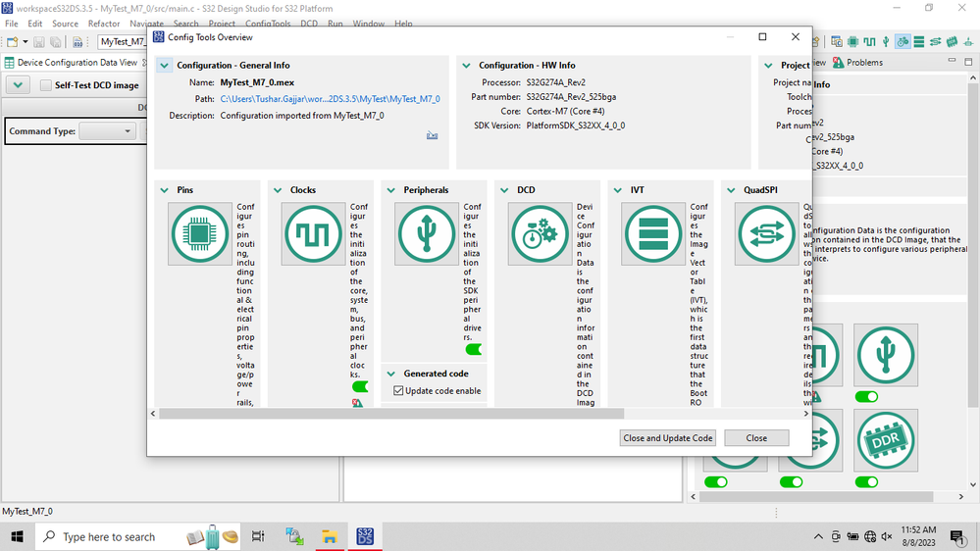Click the Task View icon in the taskbar
This screenshot has width=980, height=551.
click(257, 536)
